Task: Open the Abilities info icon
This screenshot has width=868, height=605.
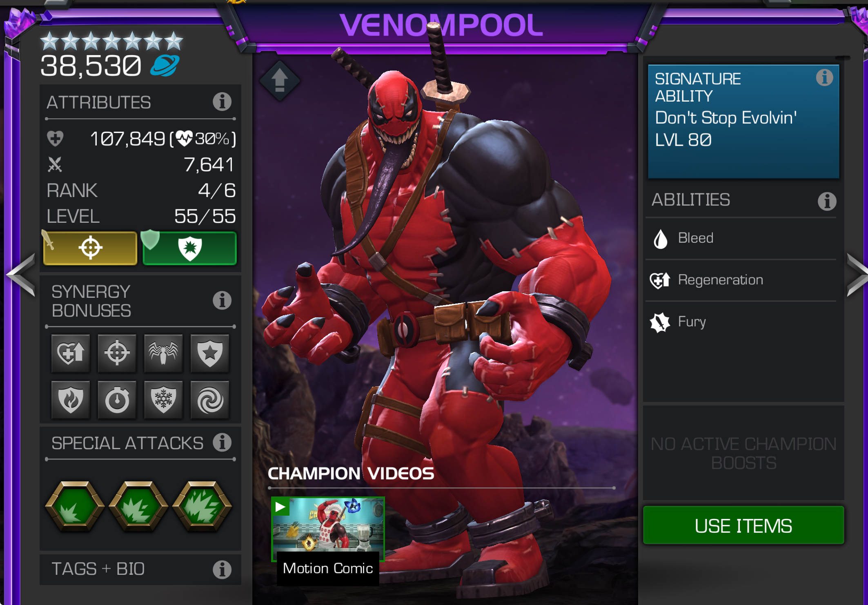Action: point(827,201)
